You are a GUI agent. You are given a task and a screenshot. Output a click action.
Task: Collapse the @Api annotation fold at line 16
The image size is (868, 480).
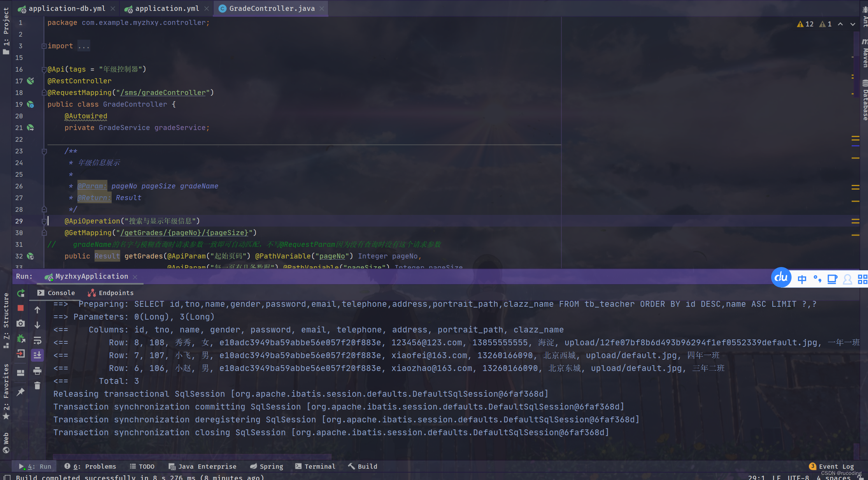coord(44,69)
